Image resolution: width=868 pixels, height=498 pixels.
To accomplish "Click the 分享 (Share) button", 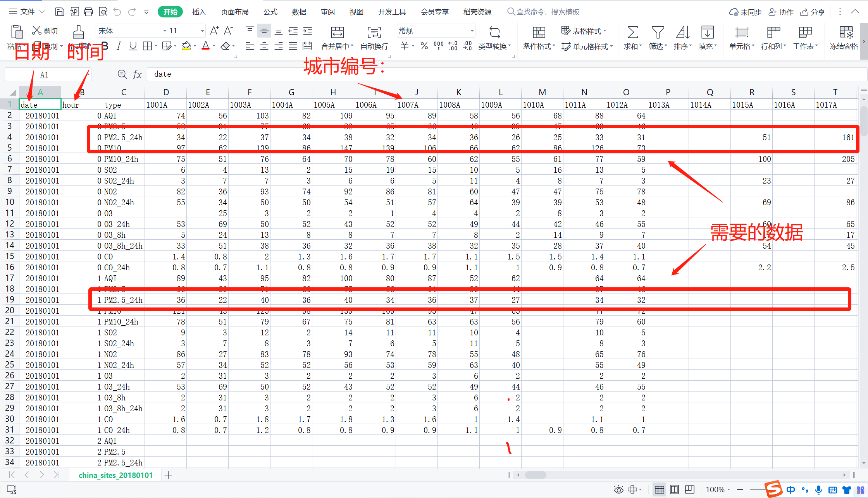I will (x=813, y=12).
